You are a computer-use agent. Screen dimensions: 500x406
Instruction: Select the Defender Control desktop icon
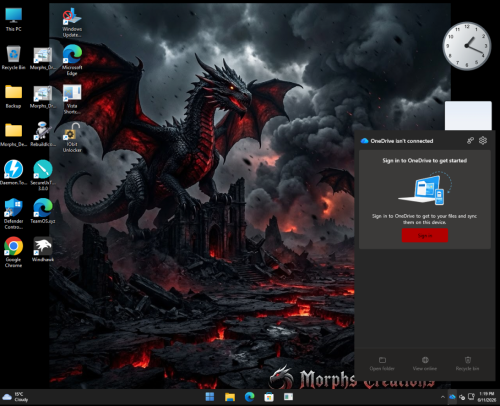(x=13, y=214)
